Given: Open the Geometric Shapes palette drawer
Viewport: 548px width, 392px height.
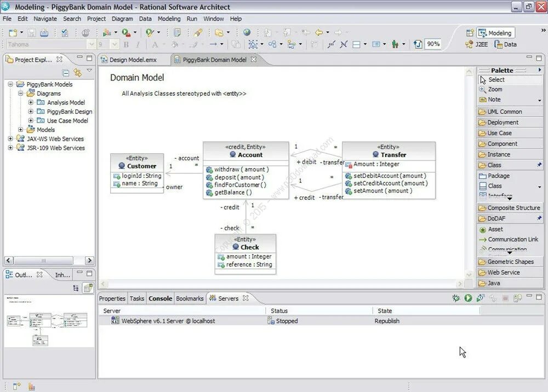Looking at the screenshot, I should pyautogui.click(x=510, y=262).
